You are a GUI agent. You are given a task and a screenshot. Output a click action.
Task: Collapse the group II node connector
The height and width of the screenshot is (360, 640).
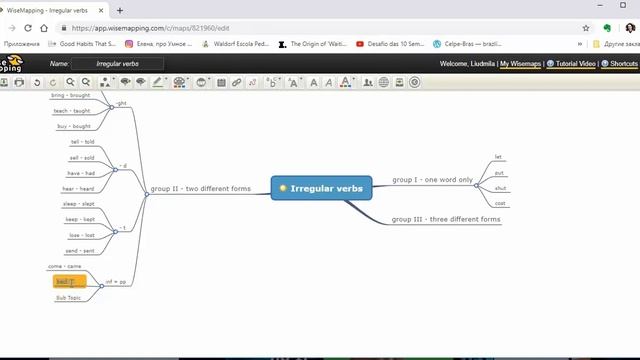click(147, 194)
